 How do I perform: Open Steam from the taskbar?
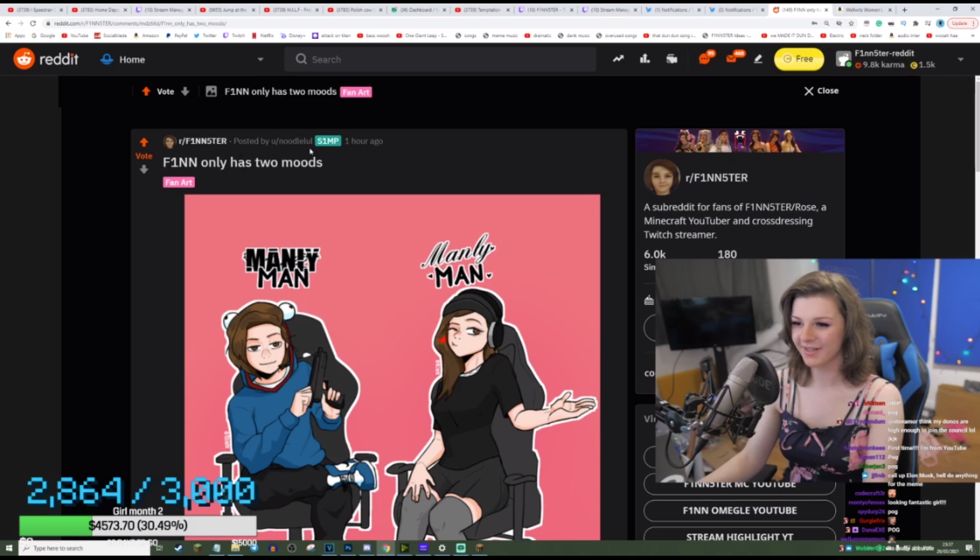pyautogui.click(x=178, y=548)
